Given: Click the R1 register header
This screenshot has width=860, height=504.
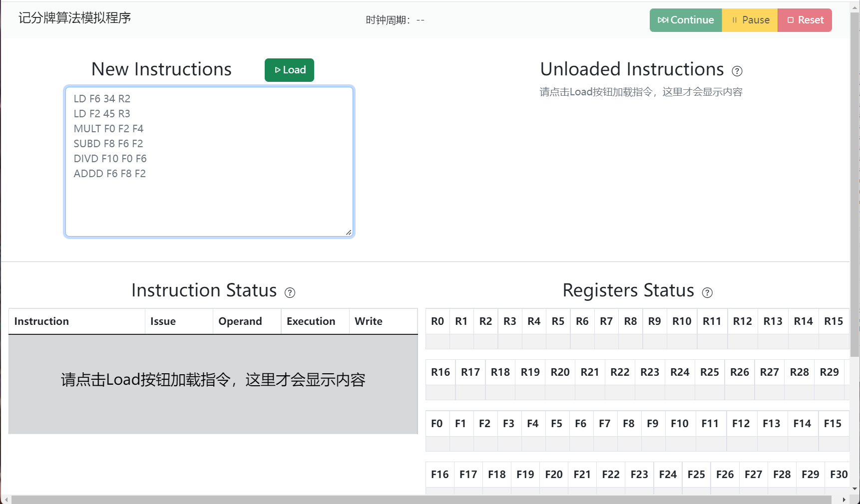Looking at the screenshot, I should pos(461,321).
